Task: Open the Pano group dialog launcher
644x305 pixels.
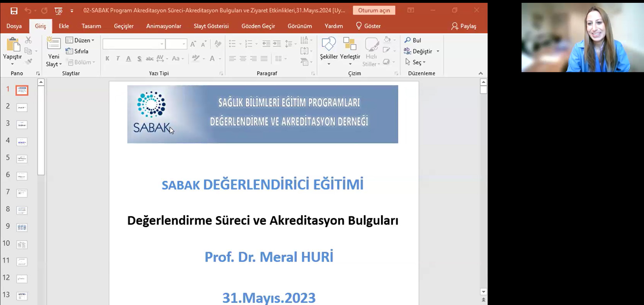Action: [x=38, y=73]
